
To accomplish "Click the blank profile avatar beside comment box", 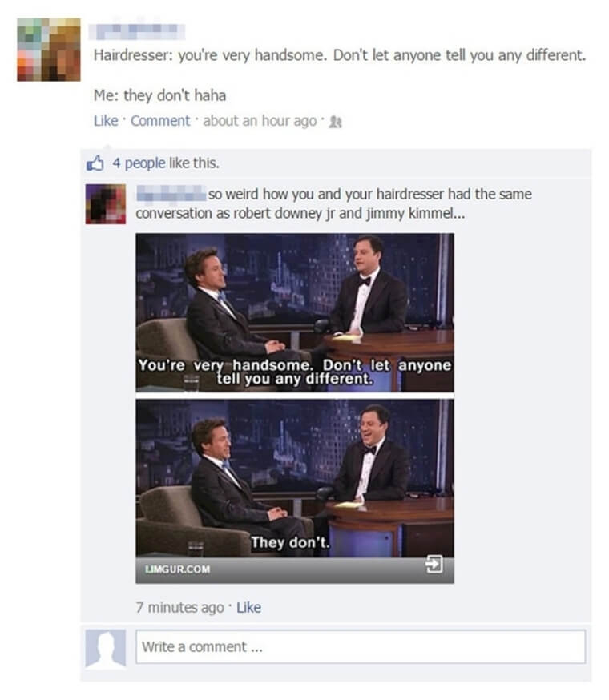I will pos(106,648).
